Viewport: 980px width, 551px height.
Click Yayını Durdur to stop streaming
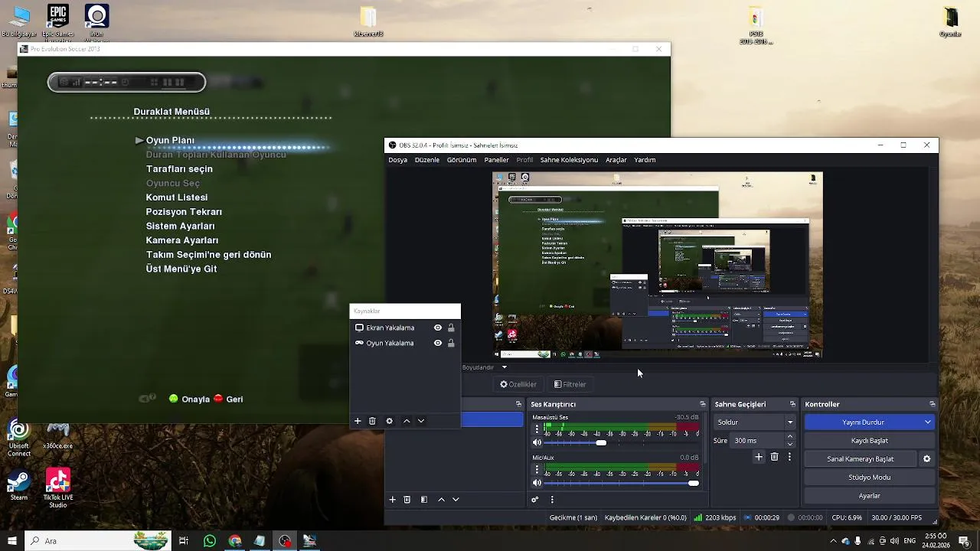point(863,422)
